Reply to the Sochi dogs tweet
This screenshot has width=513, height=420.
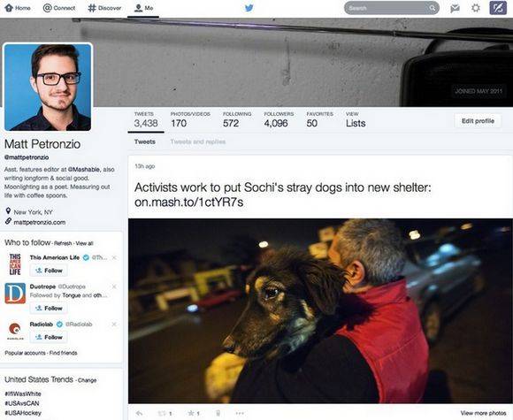click(140, 413)
